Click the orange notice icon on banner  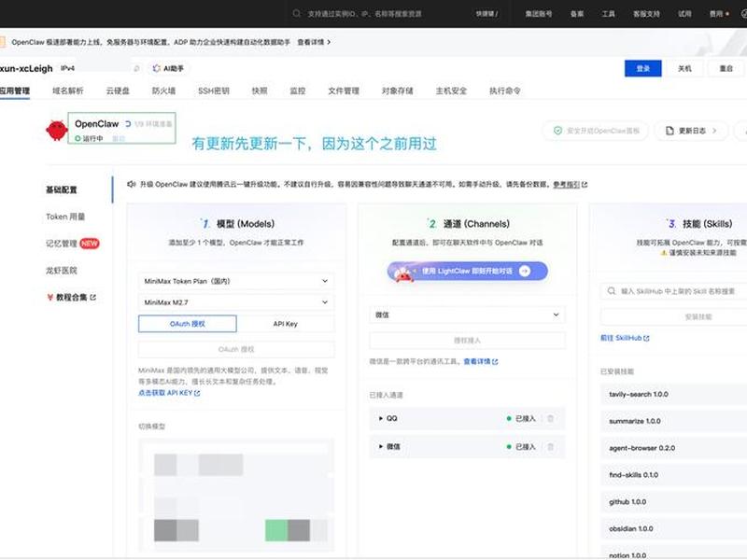tap(2, 42)
